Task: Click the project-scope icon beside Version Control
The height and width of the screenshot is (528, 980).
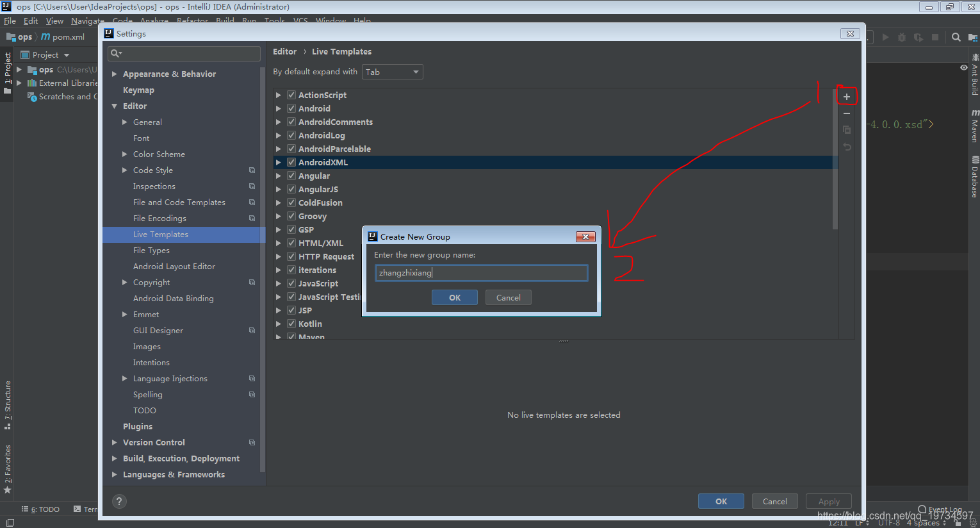Action: pyautogui.click(x=252, y=443)
